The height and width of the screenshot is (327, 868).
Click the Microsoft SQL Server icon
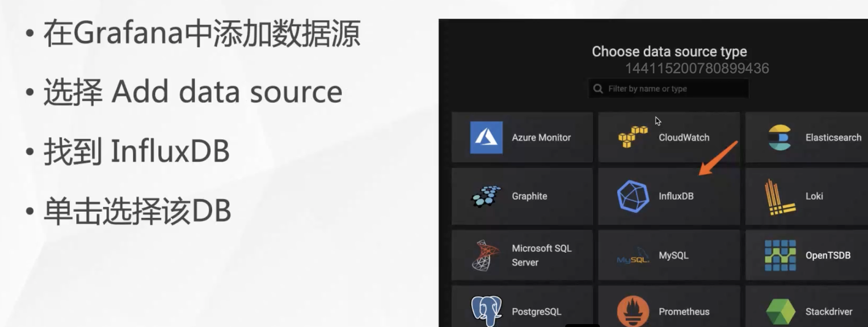click(x=485, y=256)
